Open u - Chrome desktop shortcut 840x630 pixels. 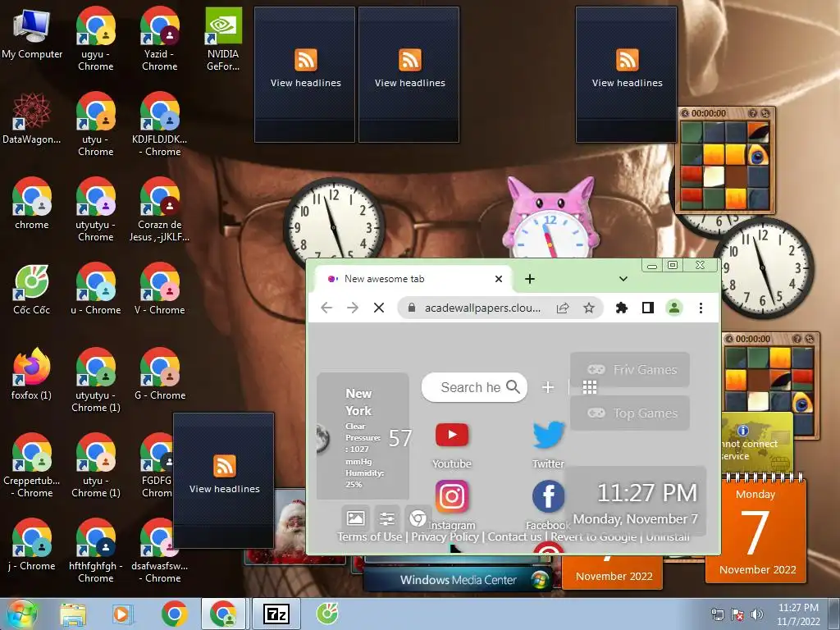[95, 289]
